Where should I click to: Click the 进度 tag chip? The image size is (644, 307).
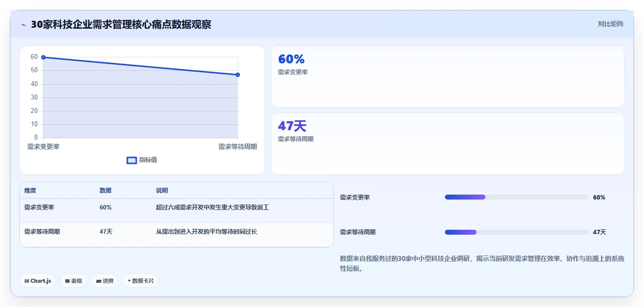(x=105, y=281)
